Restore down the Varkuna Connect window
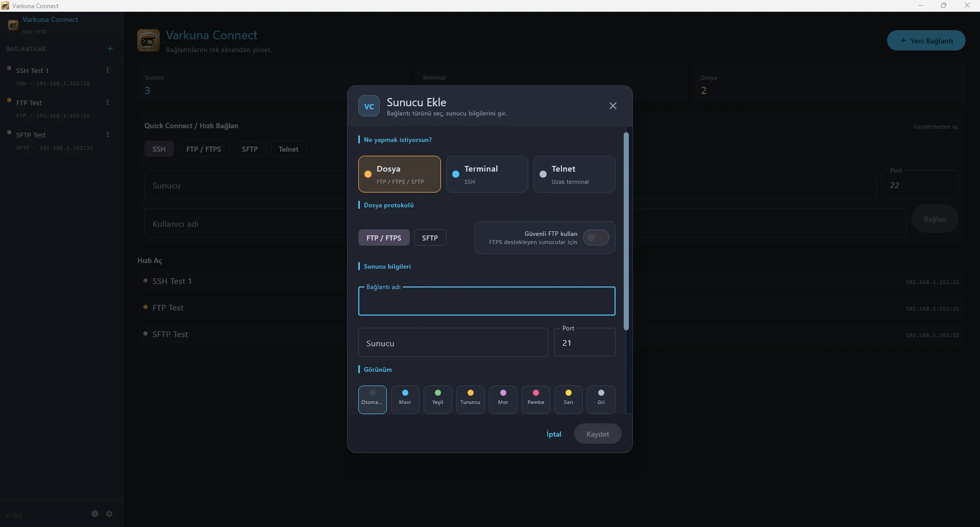The width and height of the screenshot is (980, 527). 944,6
